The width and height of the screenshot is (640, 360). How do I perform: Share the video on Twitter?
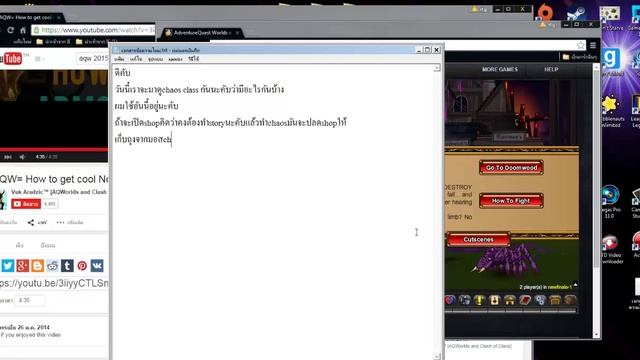coord(7,266)
